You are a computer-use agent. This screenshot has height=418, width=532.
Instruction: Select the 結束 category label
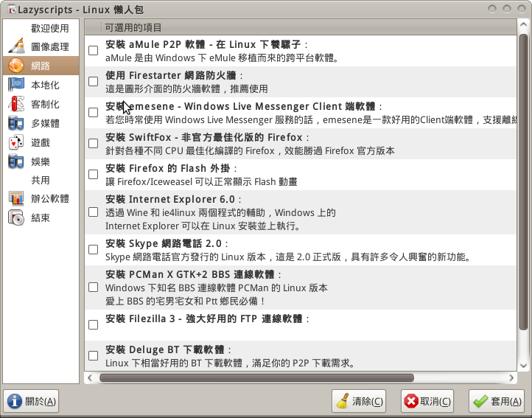coord(41,217)
